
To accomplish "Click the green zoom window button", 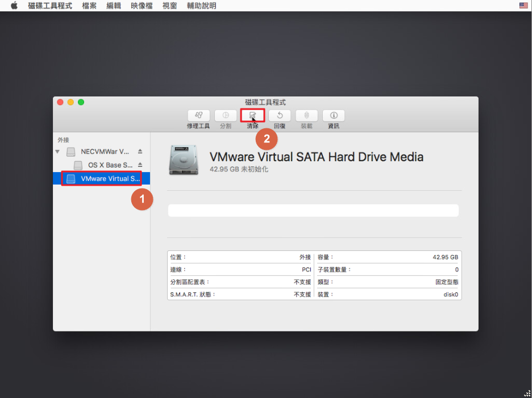I will [x=81, y=102].
